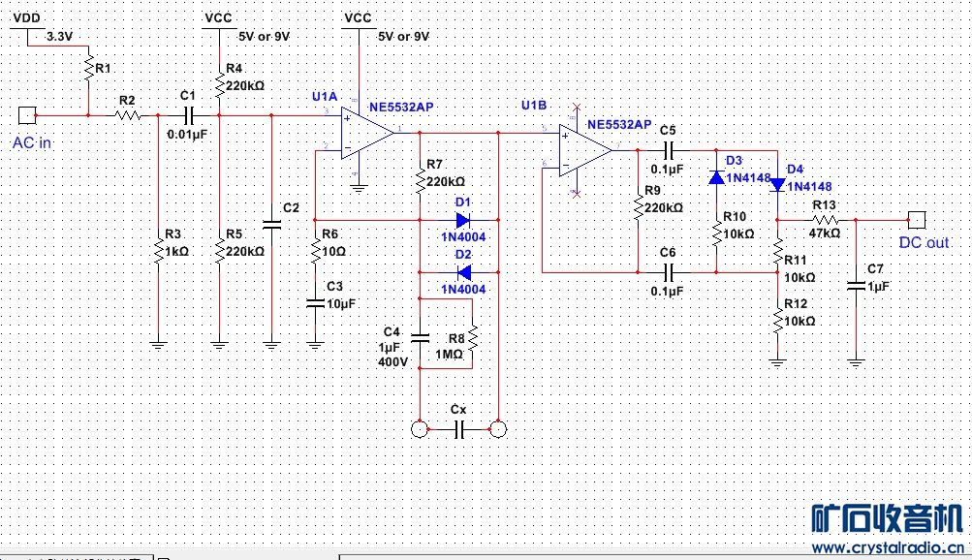Screen dimensions: 972x560
Task: Click the ground symbol under U1A
Action: pos(359,188)
